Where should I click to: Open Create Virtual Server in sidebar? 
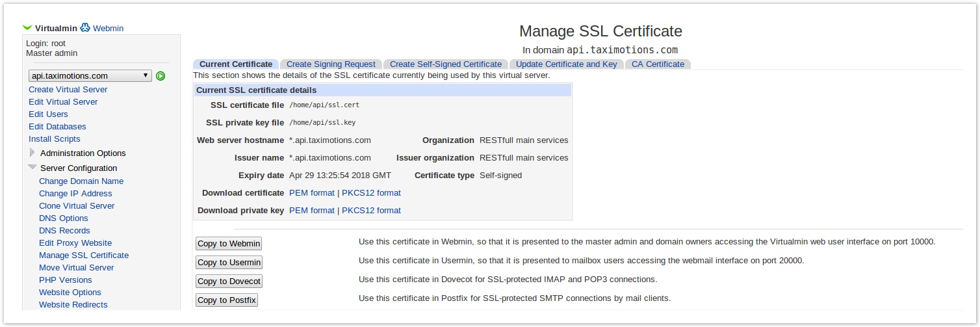click(68, 90)
